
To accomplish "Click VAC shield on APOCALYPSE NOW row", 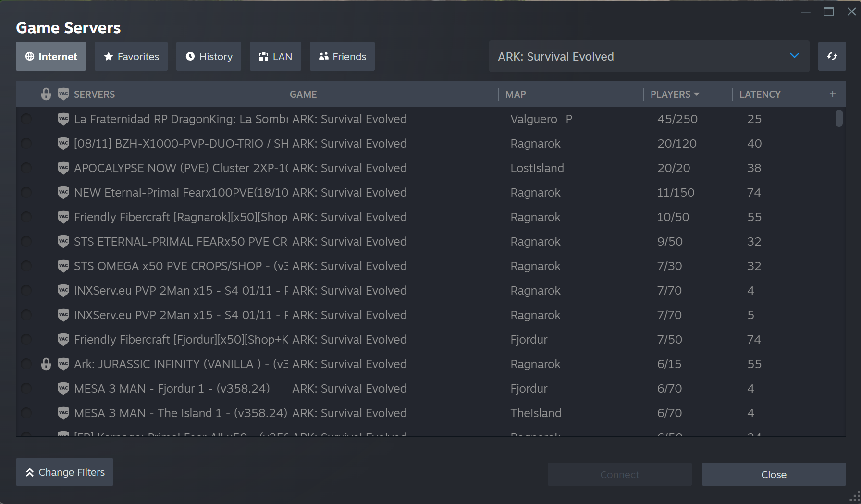I will [63, 168].
